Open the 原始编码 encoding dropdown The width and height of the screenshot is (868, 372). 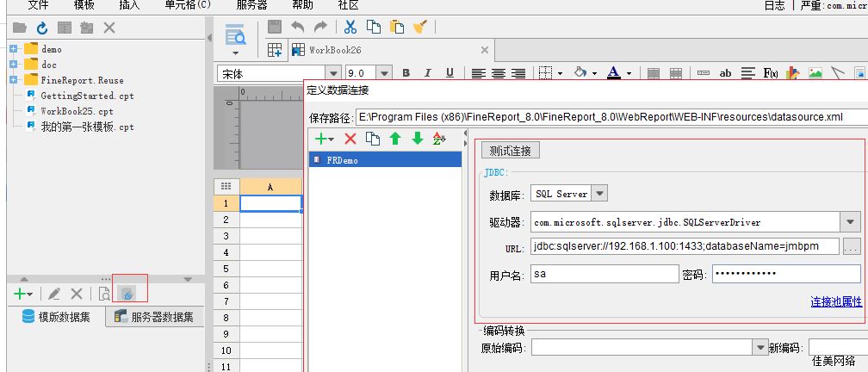(760, 348)
